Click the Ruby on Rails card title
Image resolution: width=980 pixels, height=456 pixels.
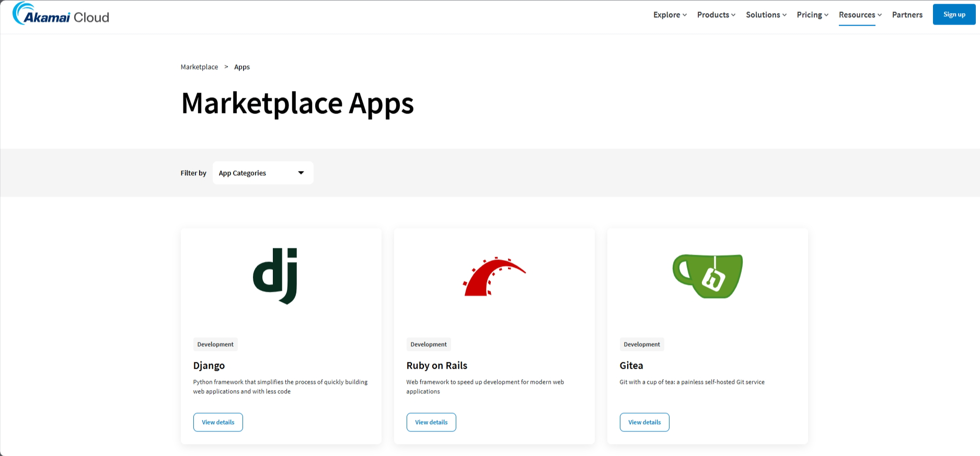point(437,366)
